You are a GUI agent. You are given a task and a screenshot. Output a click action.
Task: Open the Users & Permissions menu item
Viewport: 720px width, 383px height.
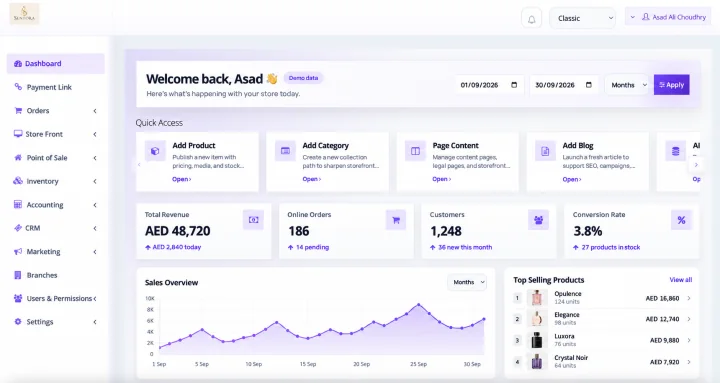click(x=56, y=299)
